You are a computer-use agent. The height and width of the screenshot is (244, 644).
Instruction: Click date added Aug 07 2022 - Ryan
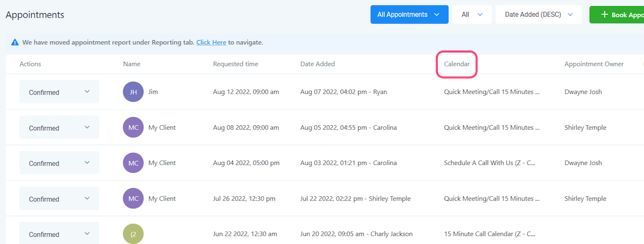coord(344,92)
